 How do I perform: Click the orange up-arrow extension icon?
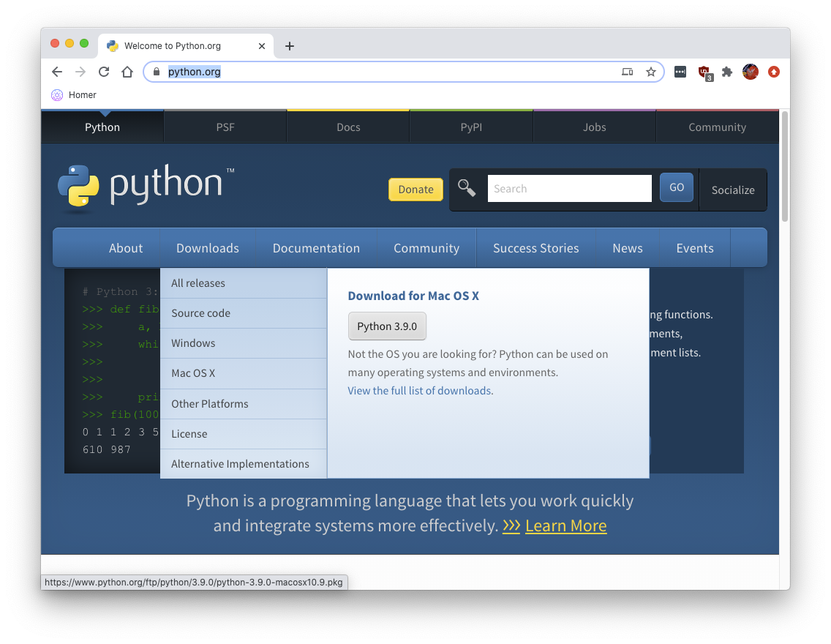coord(774,72)
